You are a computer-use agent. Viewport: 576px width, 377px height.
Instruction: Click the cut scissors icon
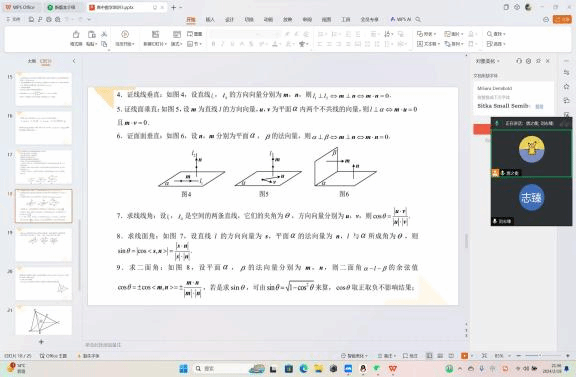(x=104, y=34)
